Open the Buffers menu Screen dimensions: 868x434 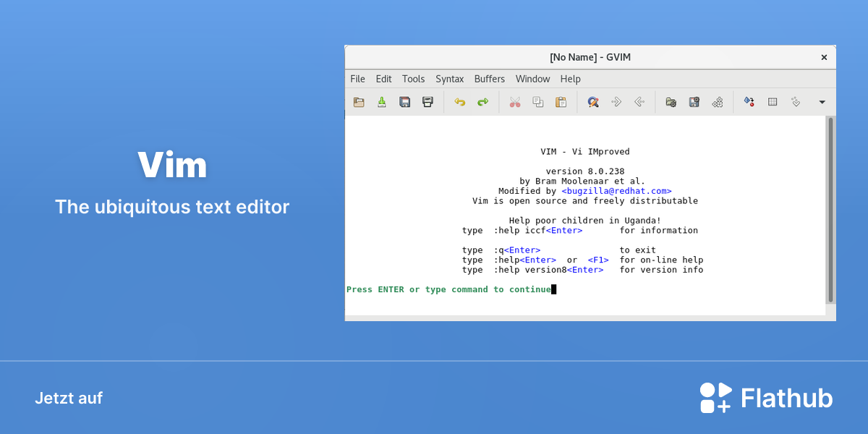point(490,79)
